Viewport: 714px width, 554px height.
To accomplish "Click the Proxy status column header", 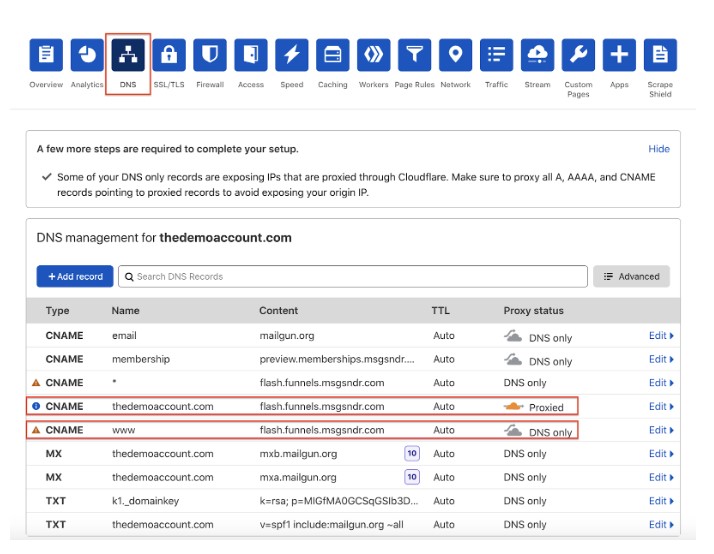I will pos(533,311).
